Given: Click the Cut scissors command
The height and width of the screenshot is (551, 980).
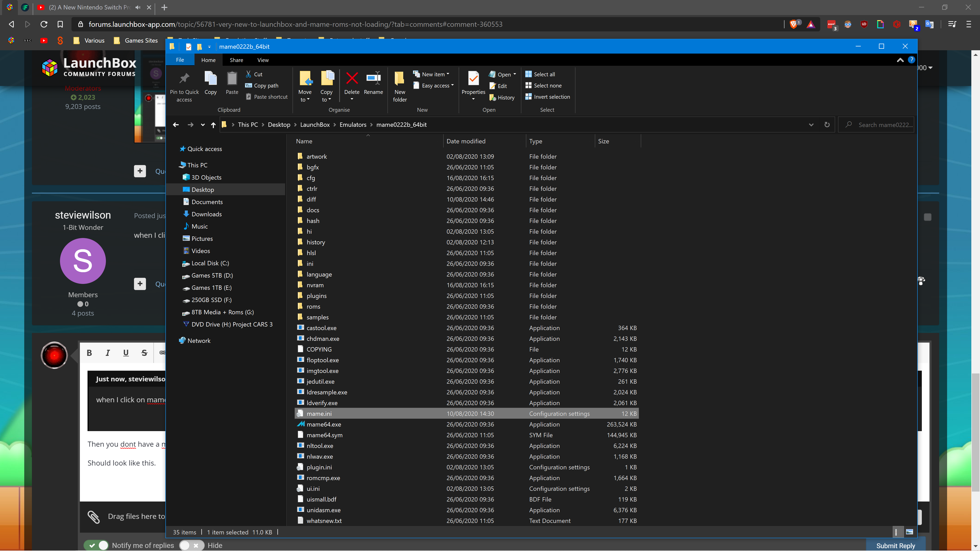Looking at the screenshot, I should click(254, 74).
